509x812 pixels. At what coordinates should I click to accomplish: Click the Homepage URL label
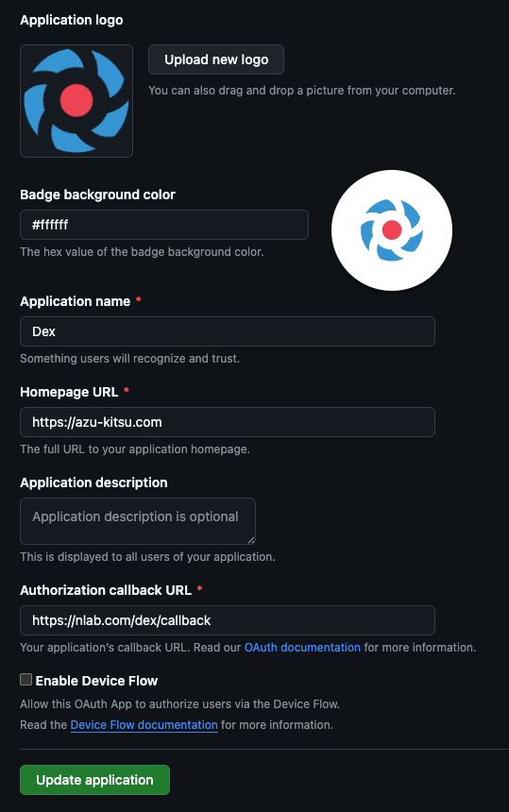coord(69,392)
